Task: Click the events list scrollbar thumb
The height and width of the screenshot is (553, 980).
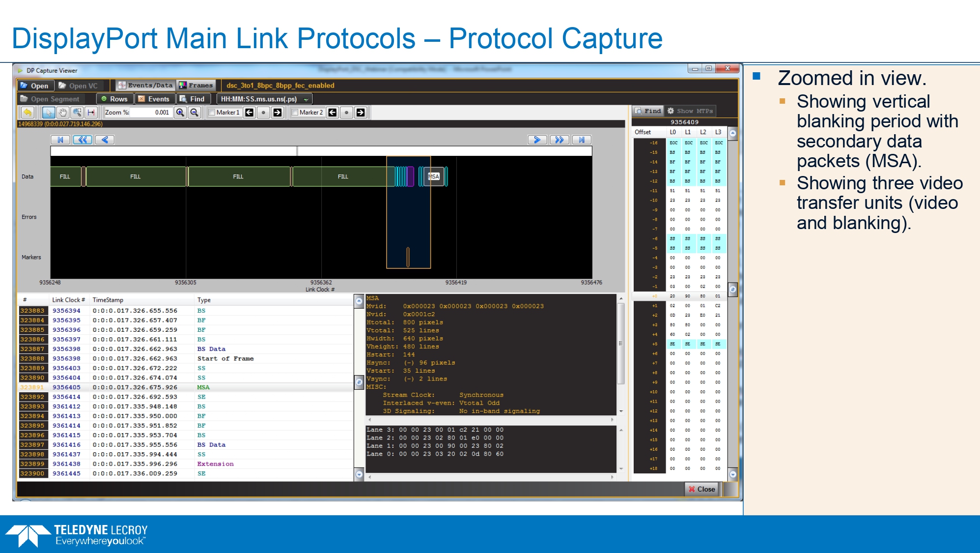Action: point(359,382)
